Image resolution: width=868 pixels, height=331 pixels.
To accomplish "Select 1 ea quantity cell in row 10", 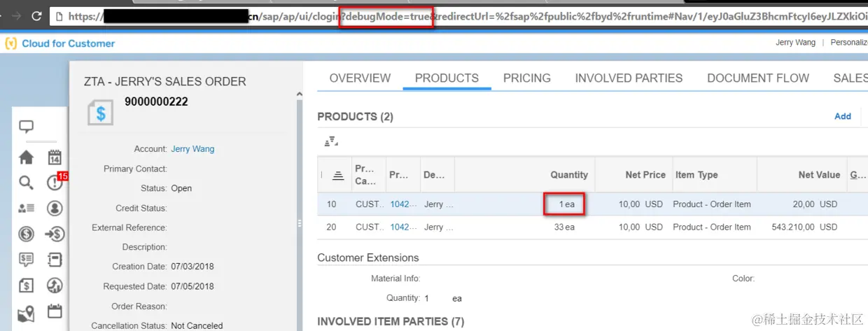I will click(x=566, y=204).
